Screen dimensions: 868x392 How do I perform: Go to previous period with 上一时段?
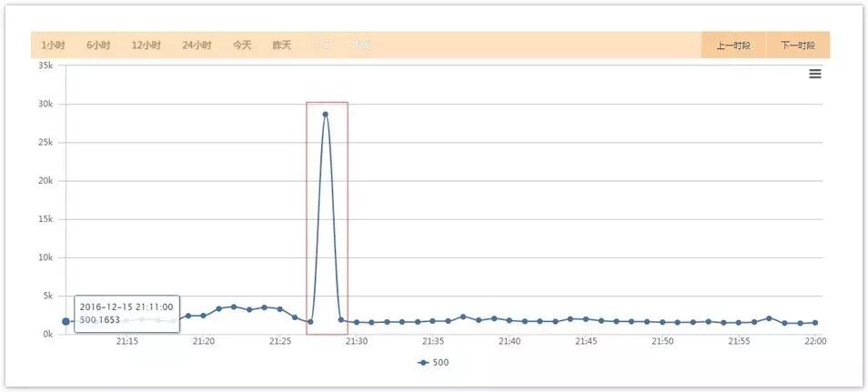click(733, 45)
